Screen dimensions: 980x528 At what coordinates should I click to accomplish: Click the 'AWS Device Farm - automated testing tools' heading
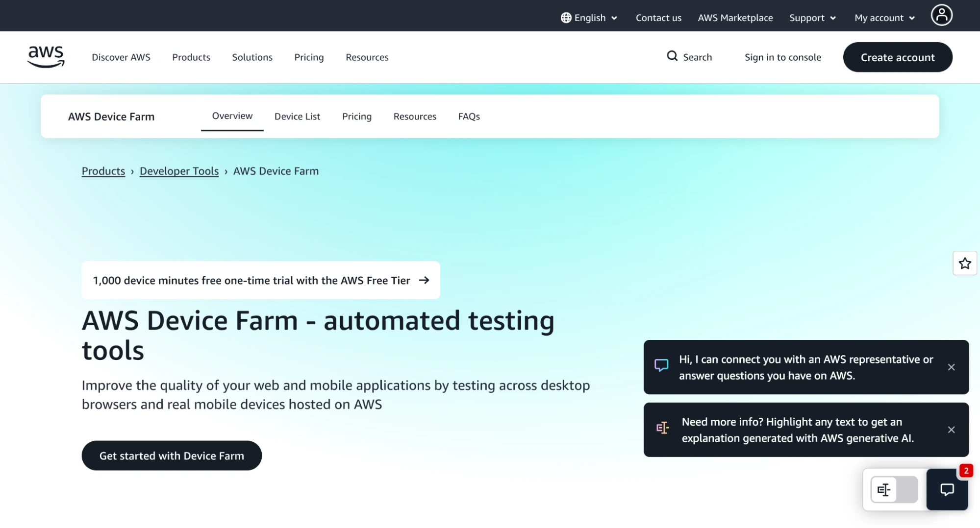point(318,336)
